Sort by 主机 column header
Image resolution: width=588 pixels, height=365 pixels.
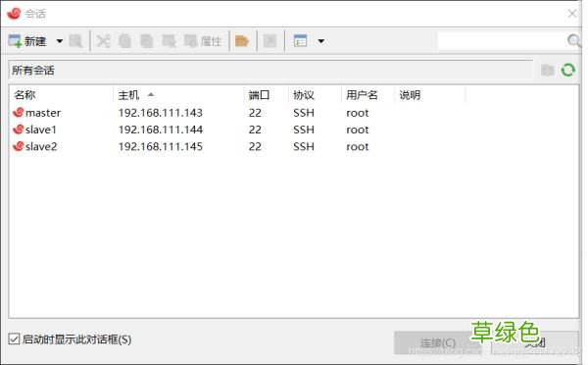(x=178, y=95)
